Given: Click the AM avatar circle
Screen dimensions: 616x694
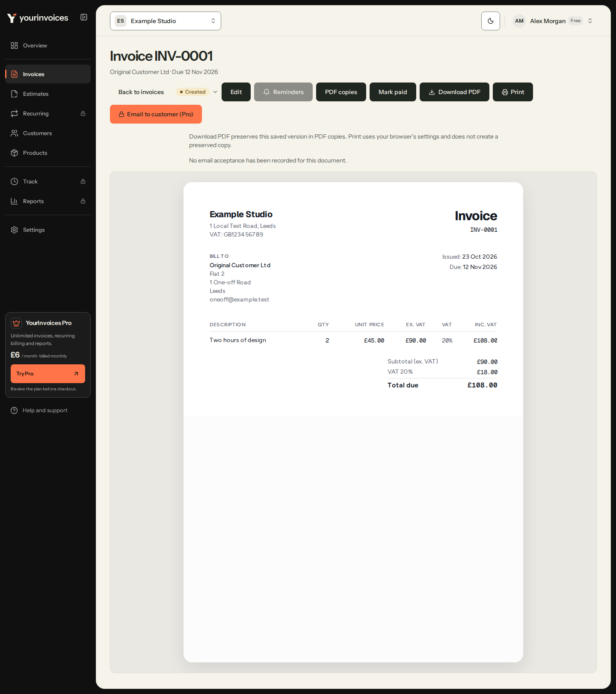Looking at the screenshot, I should point(519,21).
